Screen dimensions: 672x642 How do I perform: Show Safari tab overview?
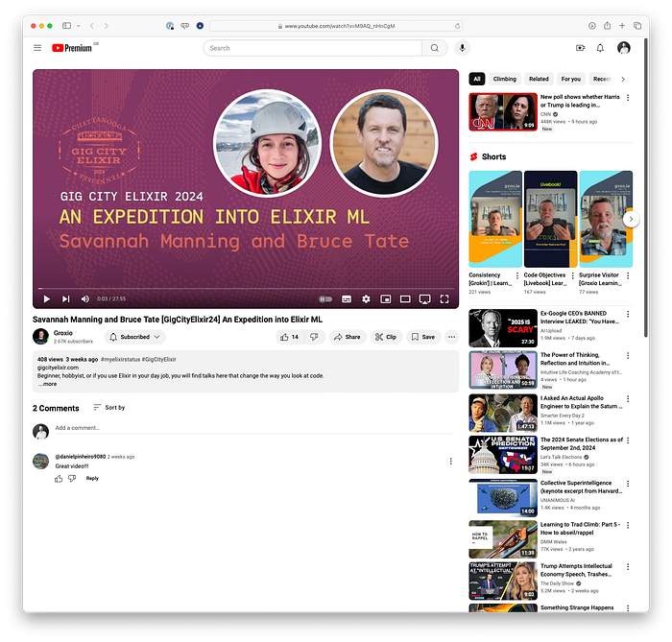coord(637,26)
